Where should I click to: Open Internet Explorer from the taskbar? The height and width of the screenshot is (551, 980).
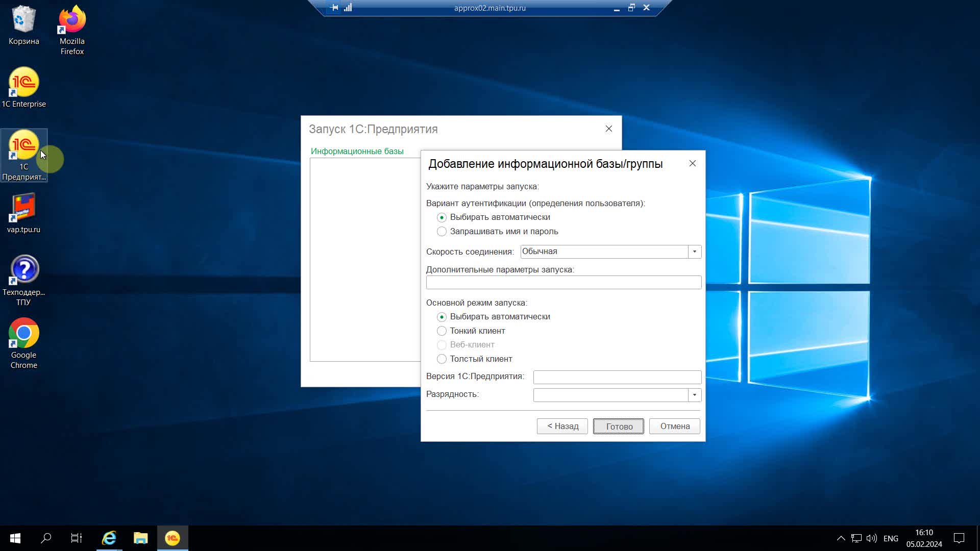pyautogui.click(x=109, y=538)
